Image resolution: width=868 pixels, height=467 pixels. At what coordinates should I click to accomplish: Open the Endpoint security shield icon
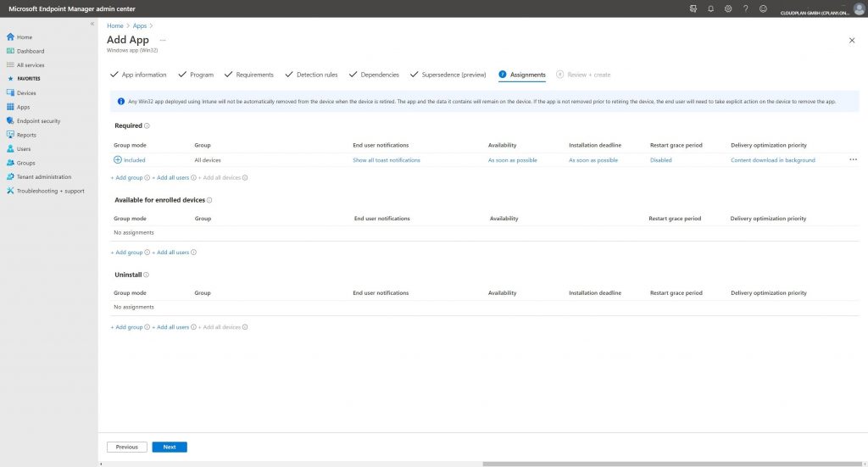coord(10,120)
